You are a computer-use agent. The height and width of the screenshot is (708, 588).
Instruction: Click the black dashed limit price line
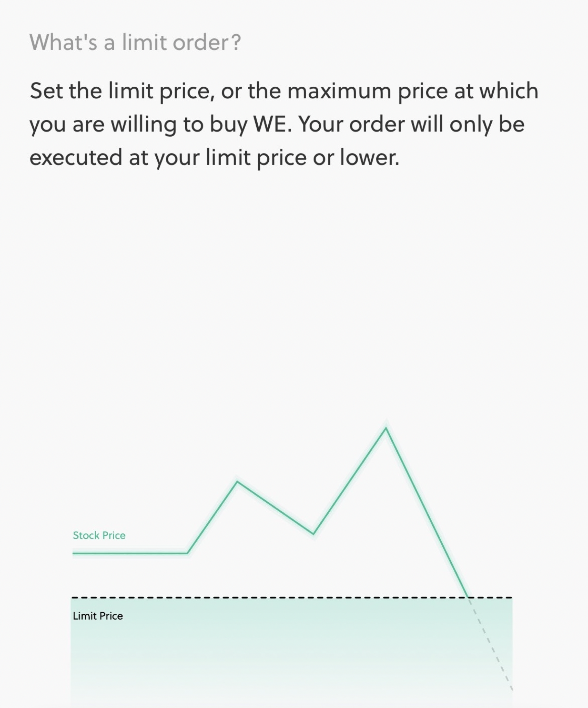tap(292, 598)
